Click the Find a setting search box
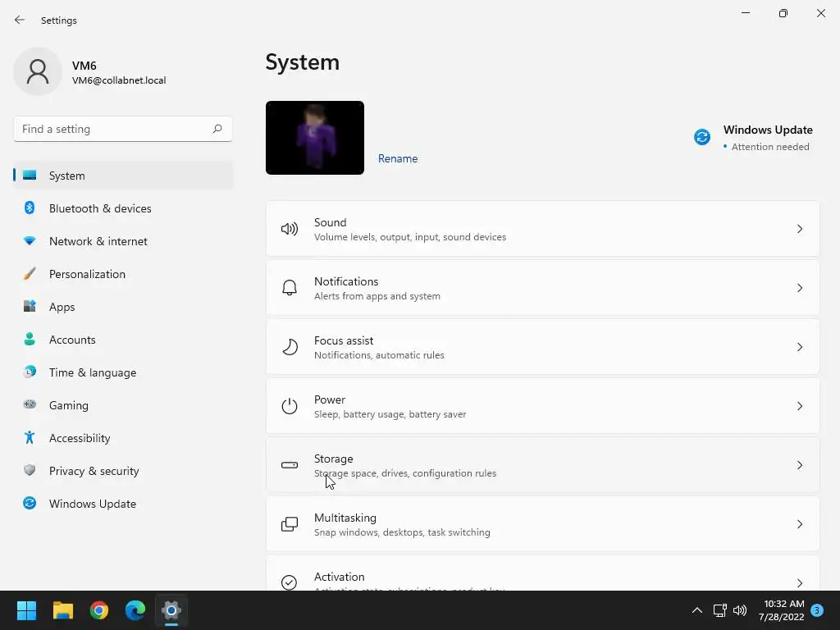The height and width of the screenshot is (630, 840). coord(123,129)
